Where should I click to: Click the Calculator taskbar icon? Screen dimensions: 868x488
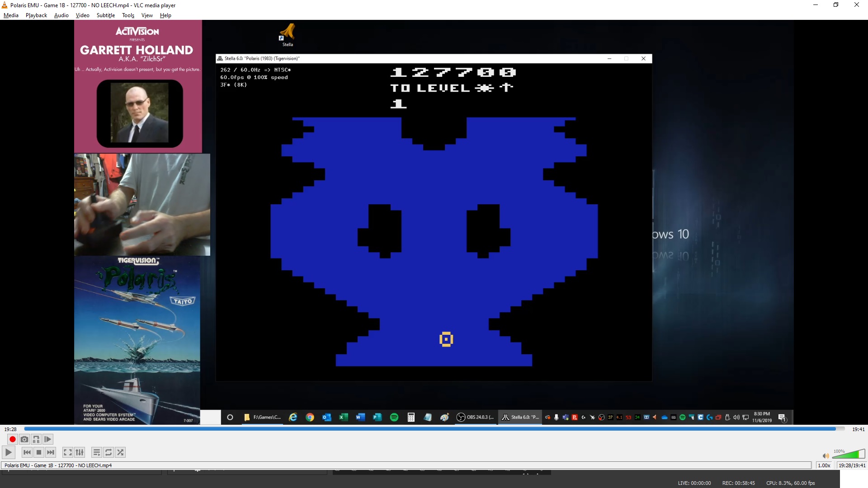pos(411,417)
